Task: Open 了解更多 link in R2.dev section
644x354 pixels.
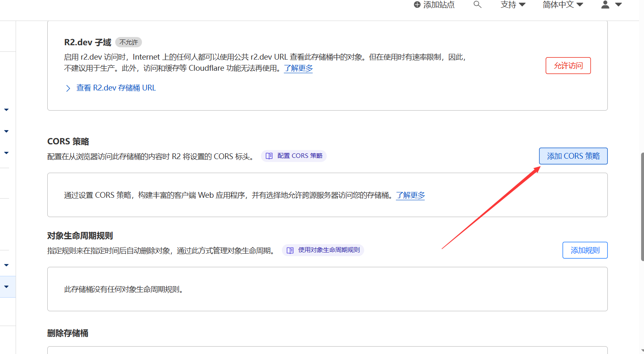Action: click(x=298, y=68)
